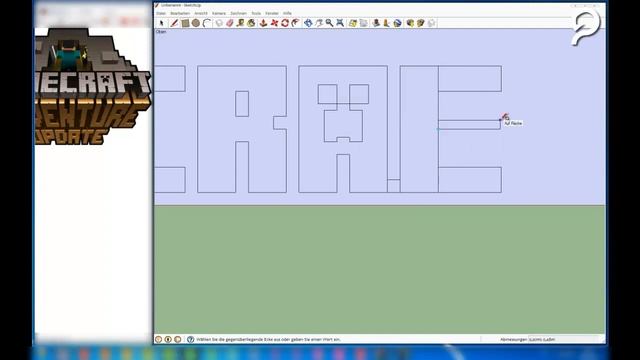The image size is (640, 360).
Task: Choose the Circle drawing tool
Action: [196, 23]
